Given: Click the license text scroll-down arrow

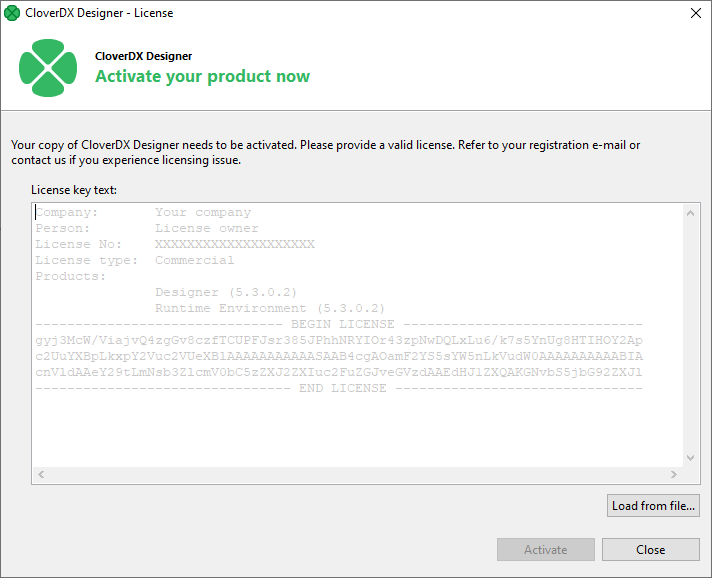Looking at the screenshot, I should 690,458.
